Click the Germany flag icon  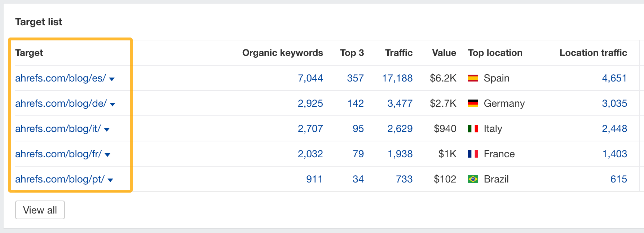473,104
